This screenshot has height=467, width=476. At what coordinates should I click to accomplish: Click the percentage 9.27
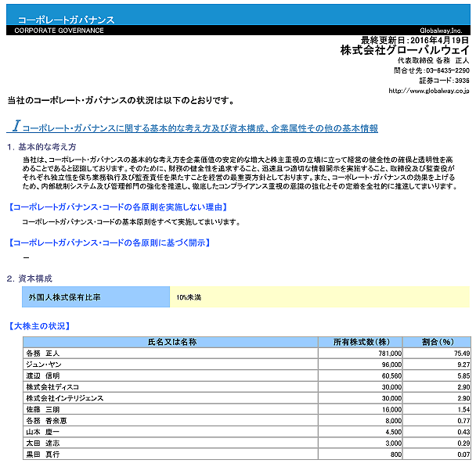pyautogui.click(x=463, y=365)
